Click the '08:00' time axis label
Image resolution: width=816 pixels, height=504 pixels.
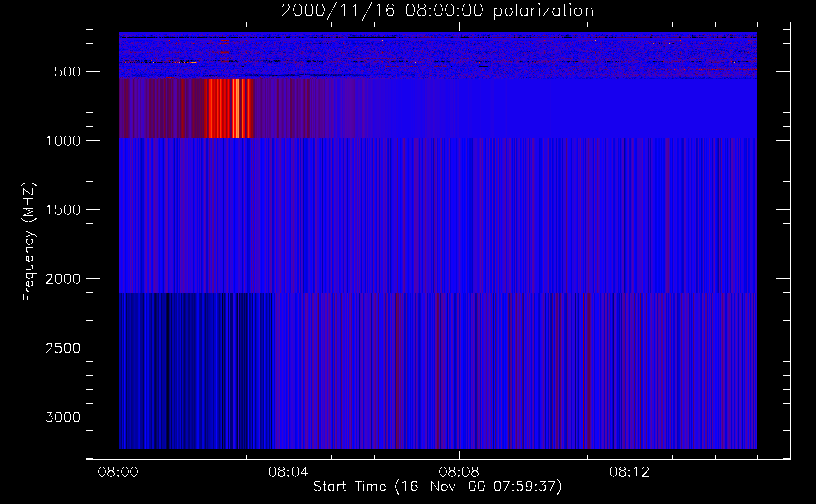[x=119, y=472]
